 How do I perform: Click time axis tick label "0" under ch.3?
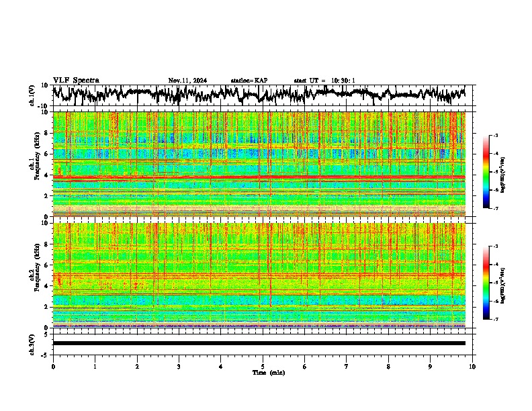[x=53, y=367]
